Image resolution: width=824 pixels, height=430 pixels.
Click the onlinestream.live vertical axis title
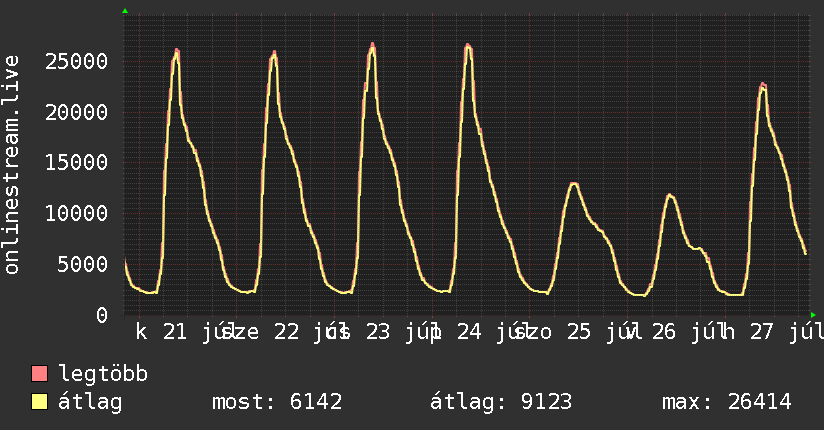[x=12, y=165]
